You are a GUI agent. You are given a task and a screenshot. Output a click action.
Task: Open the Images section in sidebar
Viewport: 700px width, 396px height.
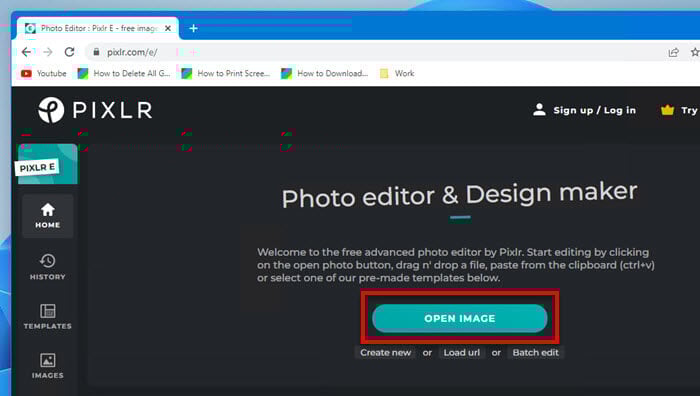[x=48, y=366]
